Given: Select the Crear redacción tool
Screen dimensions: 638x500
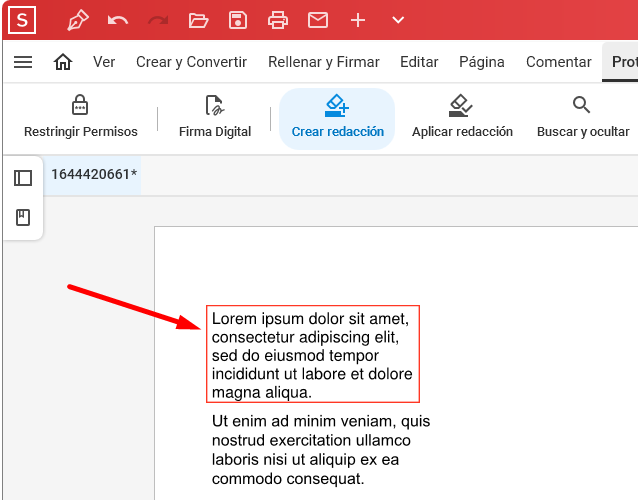Looking at the screenshot, I should click(x=337, y=118).
